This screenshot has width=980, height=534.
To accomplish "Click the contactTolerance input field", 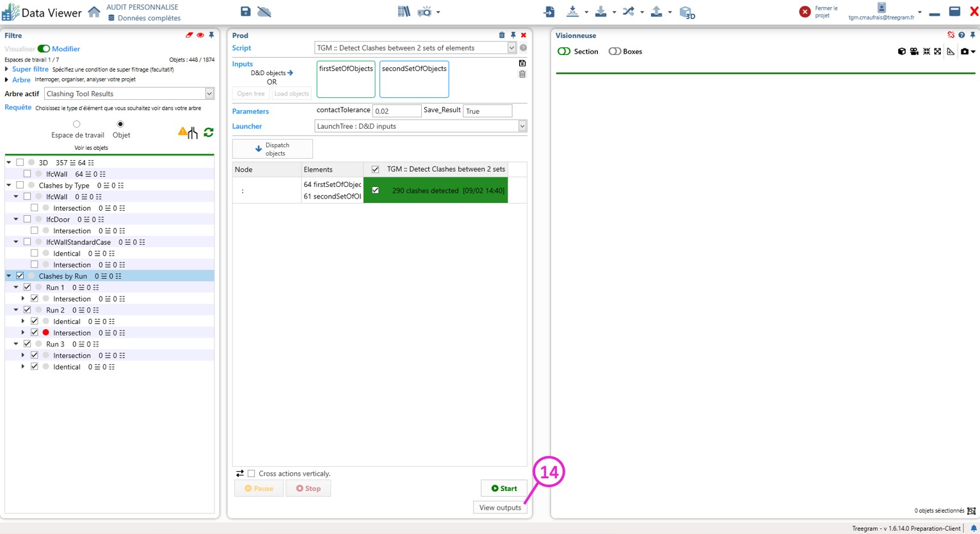I will click(x=396, y=111).
